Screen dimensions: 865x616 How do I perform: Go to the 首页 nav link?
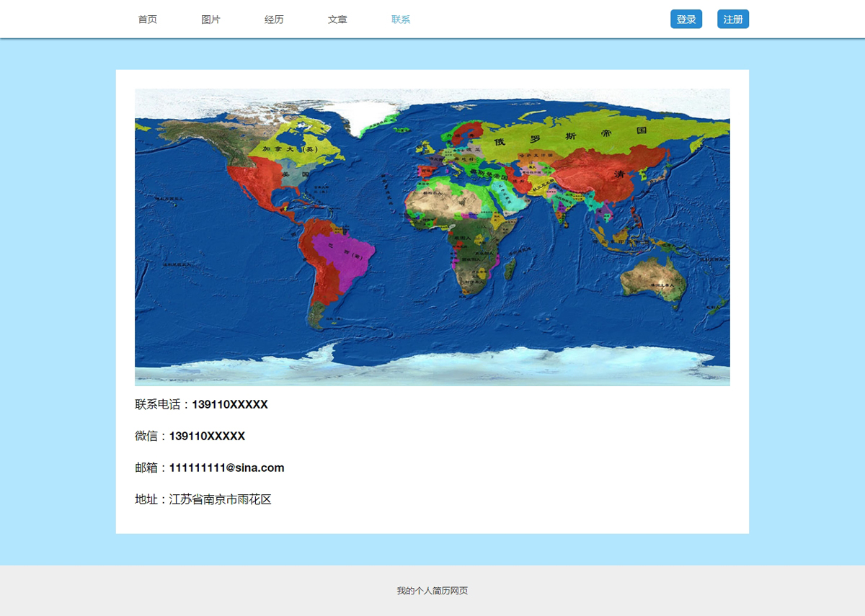pos(148,19)
